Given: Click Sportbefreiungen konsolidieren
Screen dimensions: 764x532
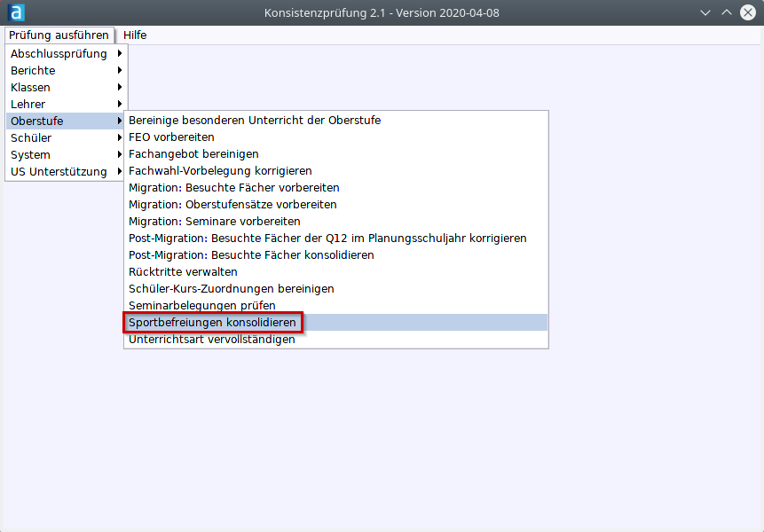Looking at the screenshot, I should pyautogui.click(x=336, y=323).
